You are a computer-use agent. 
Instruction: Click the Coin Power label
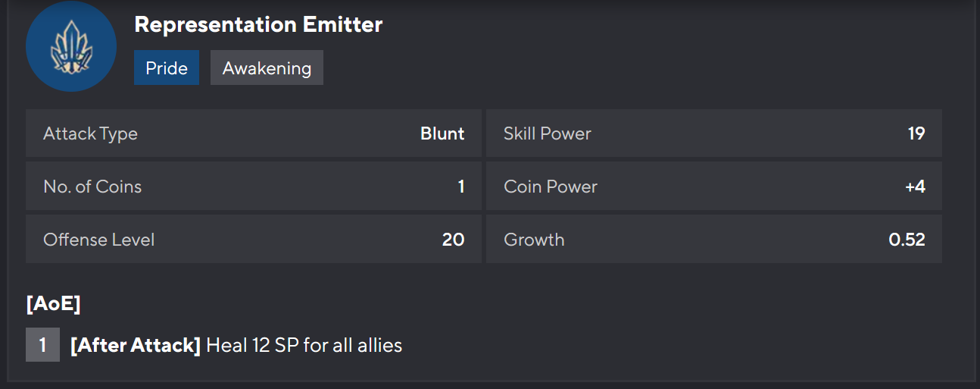pyautogui.click(x=550, y=187)
